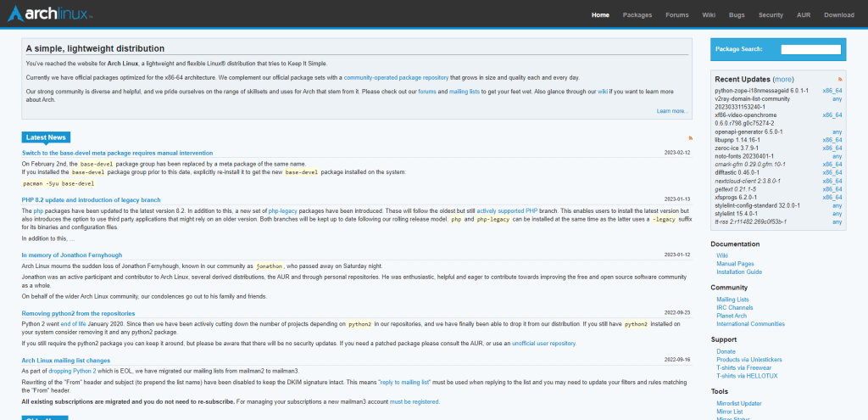
Task: Open Mailing Lists under Community
Action: (732, 300)
